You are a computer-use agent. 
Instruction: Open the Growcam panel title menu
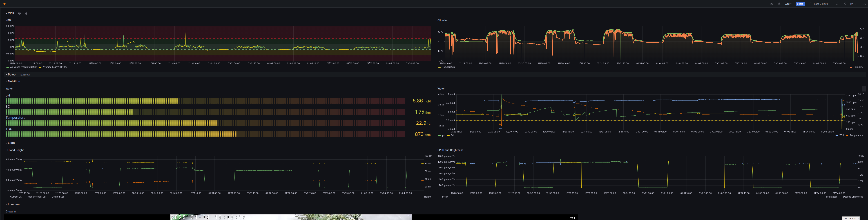pos(11,212)
